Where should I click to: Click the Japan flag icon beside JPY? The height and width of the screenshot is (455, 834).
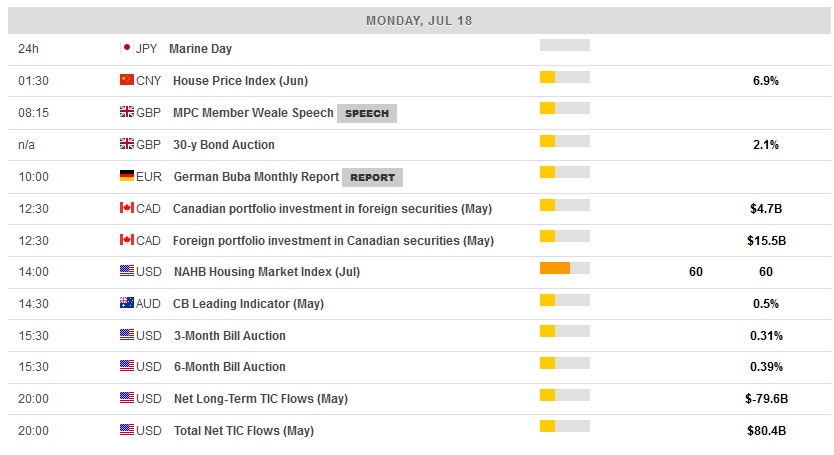point(126,48)
